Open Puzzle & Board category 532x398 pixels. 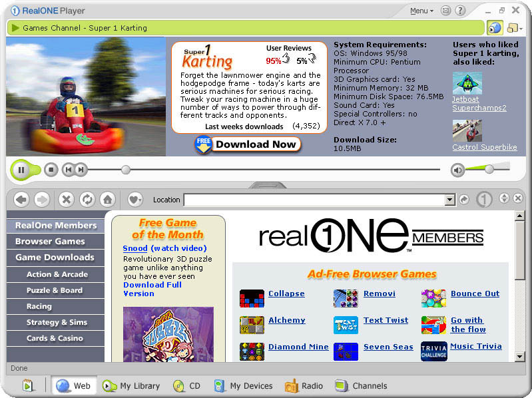(55, 290)
